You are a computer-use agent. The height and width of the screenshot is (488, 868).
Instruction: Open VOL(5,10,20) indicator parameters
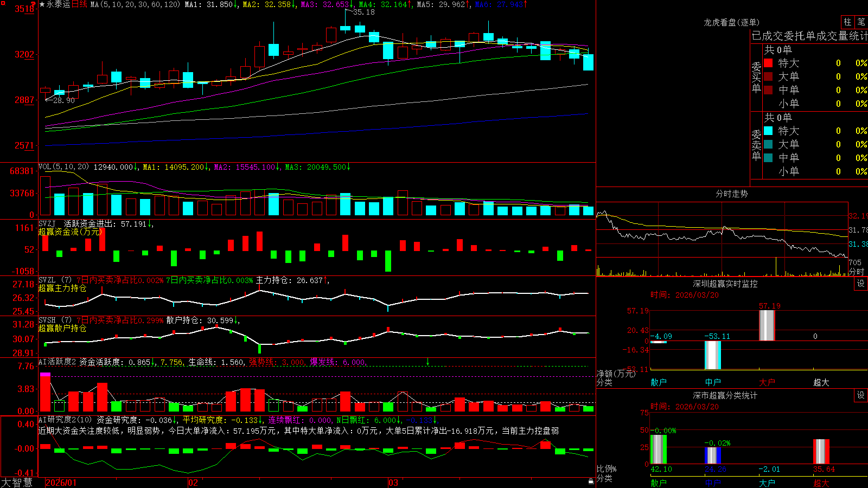coord(63,167)
